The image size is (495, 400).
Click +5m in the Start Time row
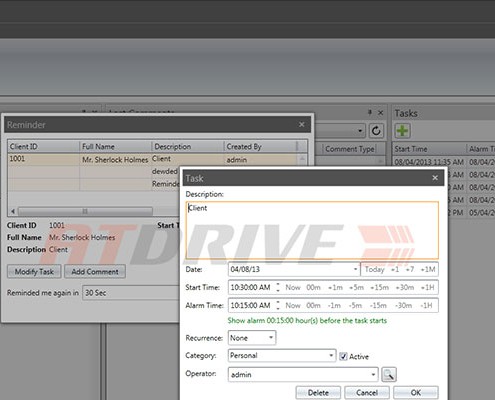(x=356, y=287)
